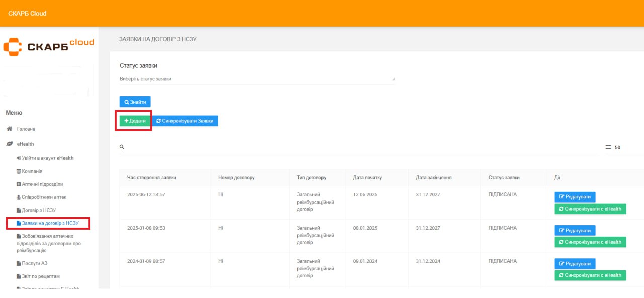Go to Аптечні підрозділи section
The width and height of the screenshot is (644, 298).
42,184
